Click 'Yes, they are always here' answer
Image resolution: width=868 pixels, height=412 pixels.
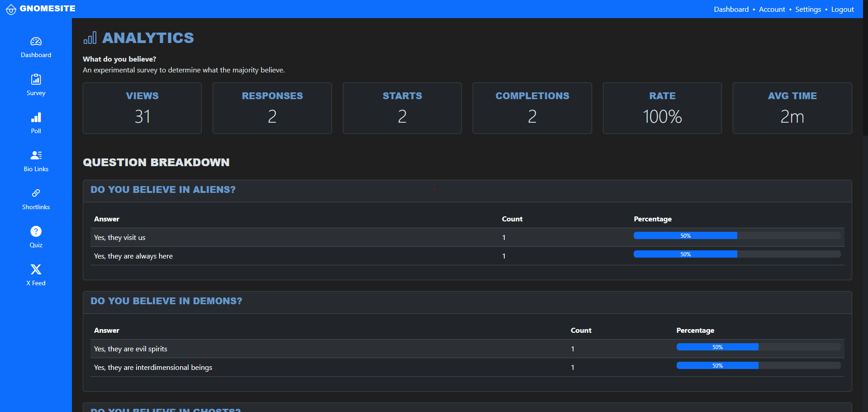[x=133, y=256]
